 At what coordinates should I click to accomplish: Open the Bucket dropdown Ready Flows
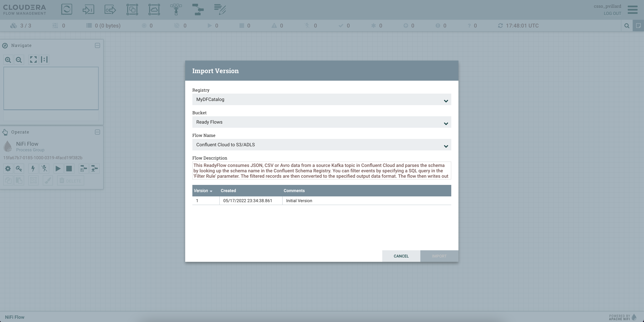(321, 122)
